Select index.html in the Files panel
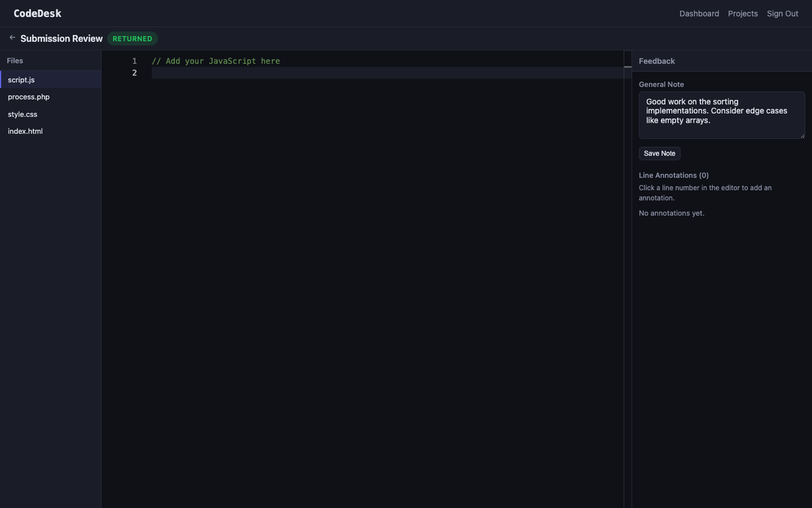Screen dimensions: 812x508 pos(26,131)
